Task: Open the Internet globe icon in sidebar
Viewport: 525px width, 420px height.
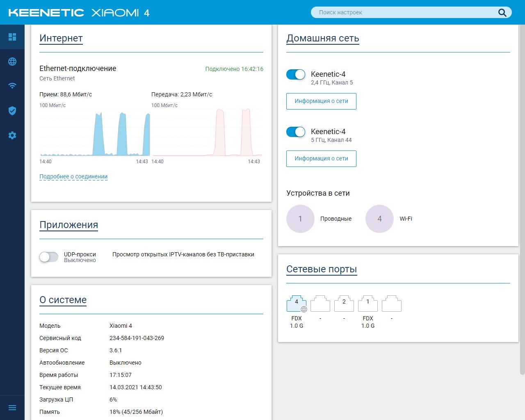Action: tap(12, 62)
